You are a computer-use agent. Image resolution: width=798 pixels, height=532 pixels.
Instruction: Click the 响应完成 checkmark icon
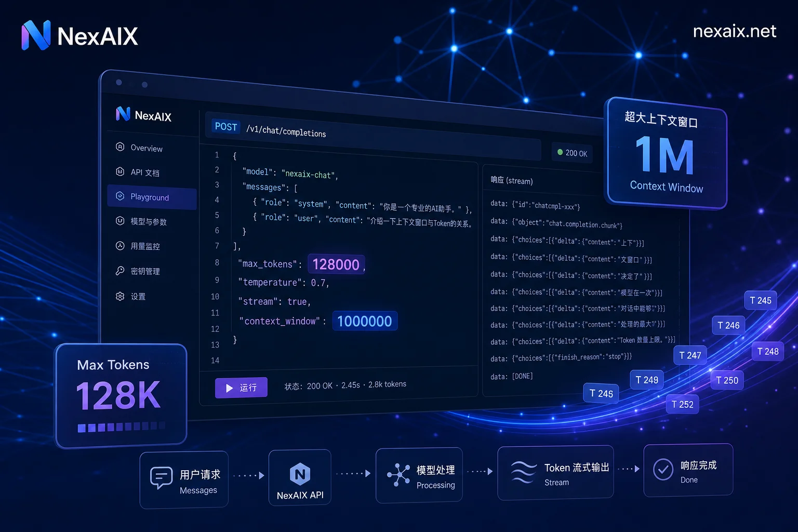[x=663, y=470]
